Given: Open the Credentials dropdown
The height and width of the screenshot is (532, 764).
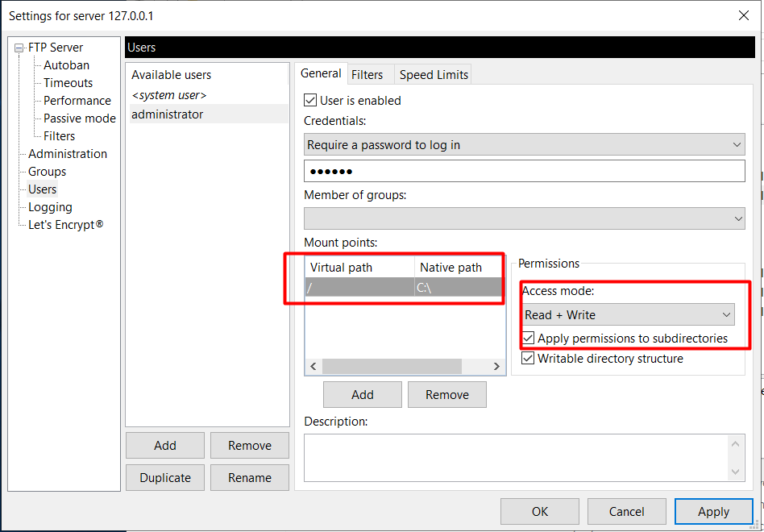Looking at the screenshot, I should pos(525,145).
